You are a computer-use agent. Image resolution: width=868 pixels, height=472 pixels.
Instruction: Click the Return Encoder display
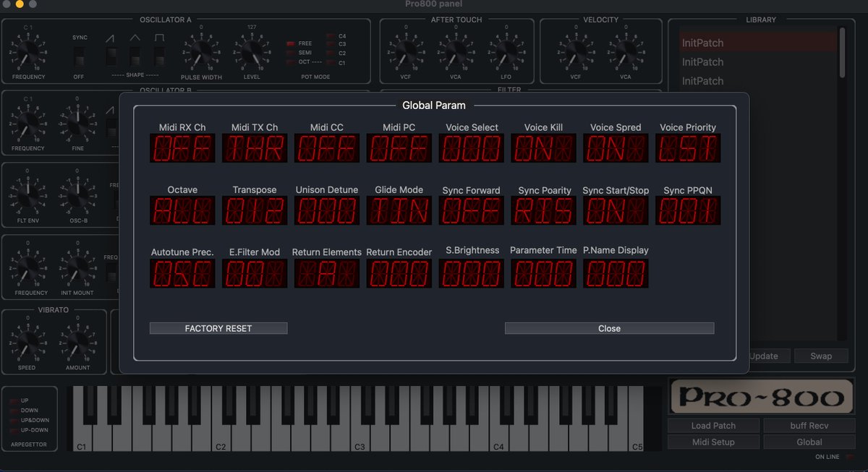[x=399, y=274]
